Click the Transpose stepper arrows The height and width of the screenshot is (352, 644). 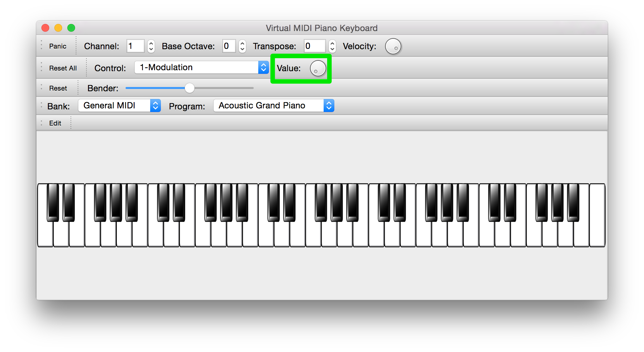pos(332,46)
